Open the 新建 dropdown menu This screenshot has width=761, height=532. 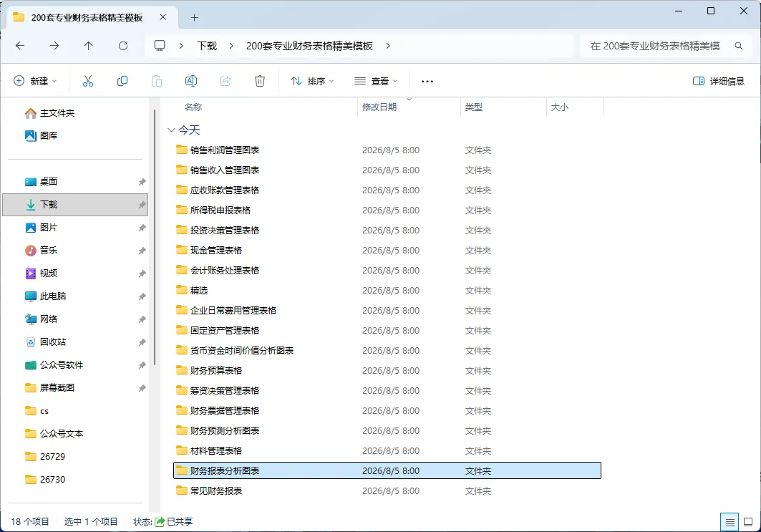pyautogui.click(x=35, y=81)
